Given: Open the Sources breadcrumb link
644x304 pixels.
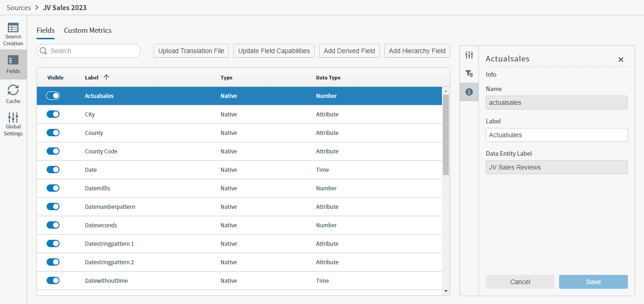Looking at the screenshot, I should pos(18,7).
